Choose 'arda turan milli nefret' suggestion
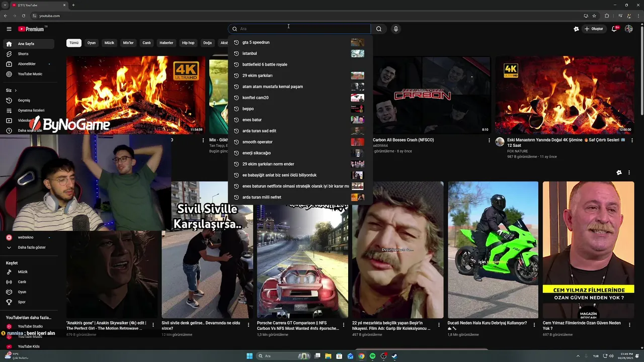This screenshot has height=362, width=644. pos(300,197)
